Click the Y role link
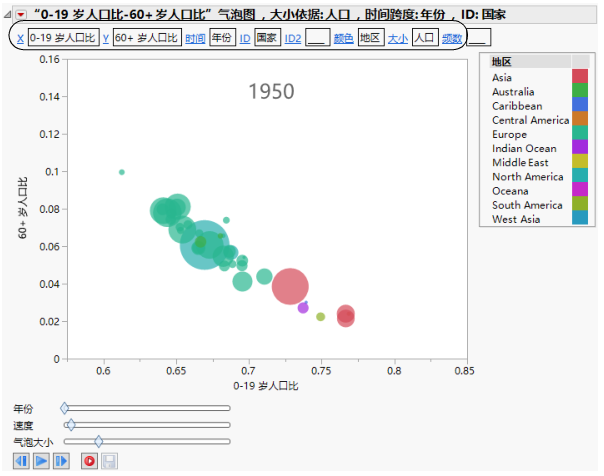 (106, 38)
